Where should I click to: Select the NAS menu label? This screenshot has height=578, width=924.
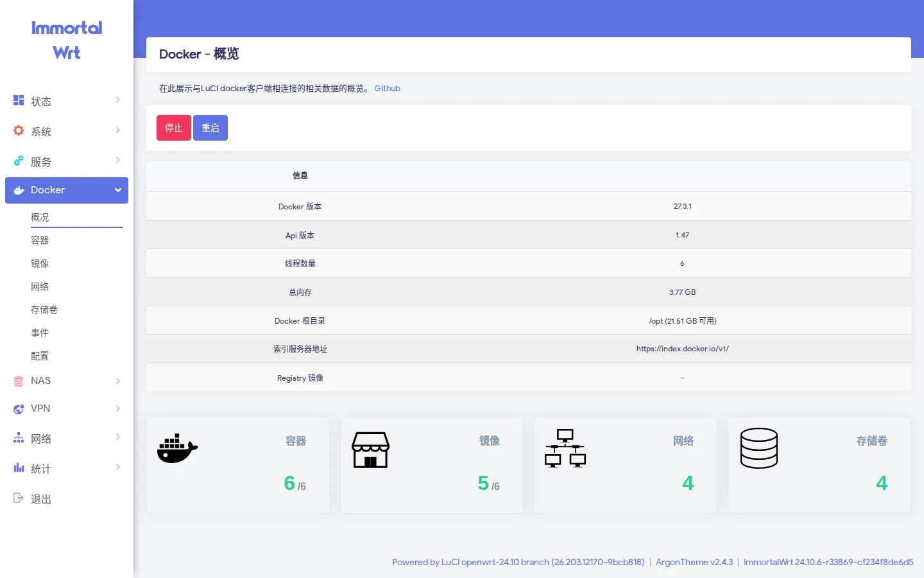[40, 381]
